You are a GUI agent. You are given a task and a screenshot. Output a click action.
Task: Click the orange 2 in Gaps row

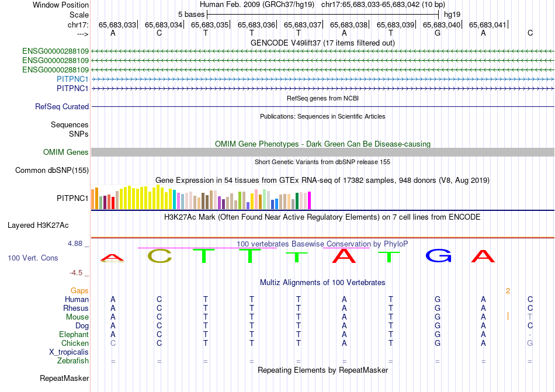point(508,291)
